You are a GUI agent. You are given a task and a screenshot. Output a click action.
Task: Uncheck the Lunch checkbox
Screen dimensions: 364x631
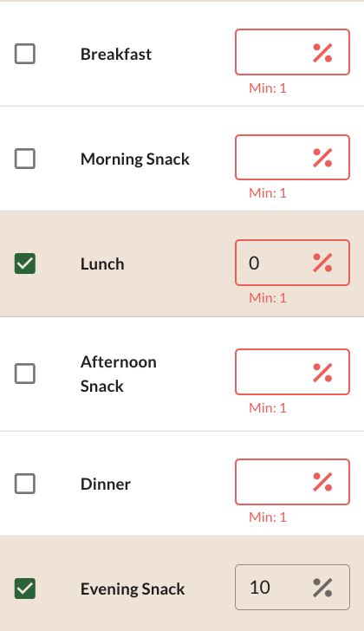coord(25,263)
